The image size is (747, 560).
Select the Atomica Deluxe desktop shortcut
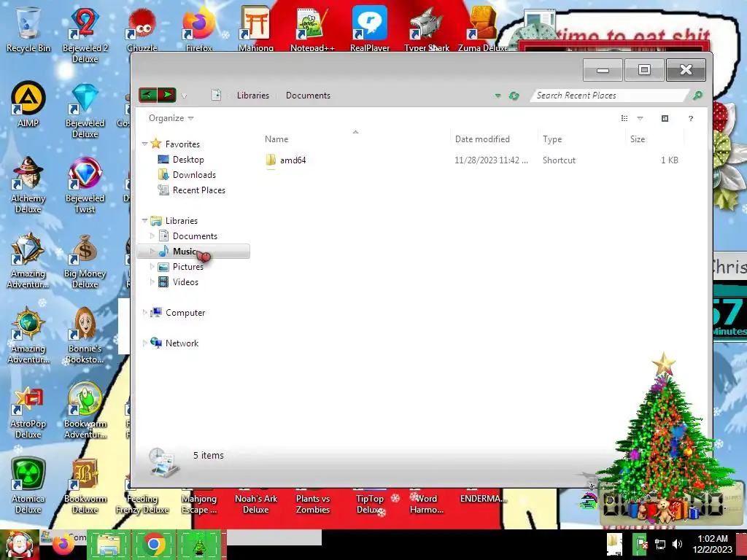click(28, 486)
